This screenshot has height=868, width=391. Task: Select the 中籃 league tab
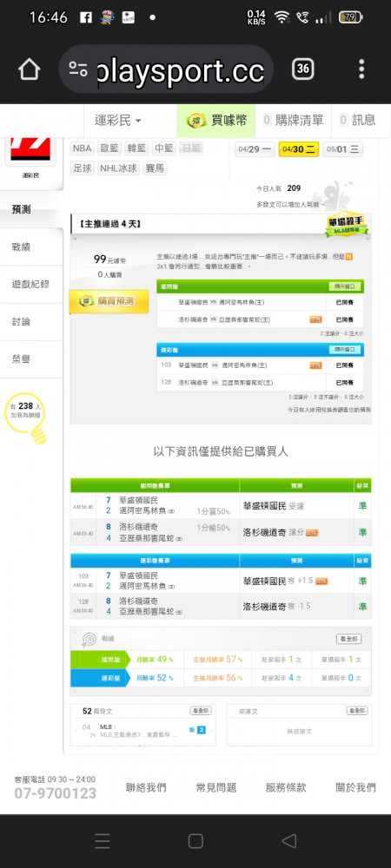pos(164,148)
